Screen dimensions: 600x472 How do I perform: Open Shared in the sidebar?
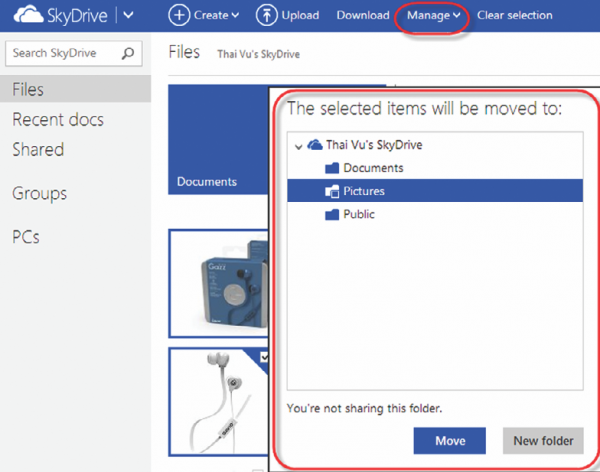click(38, 149)
